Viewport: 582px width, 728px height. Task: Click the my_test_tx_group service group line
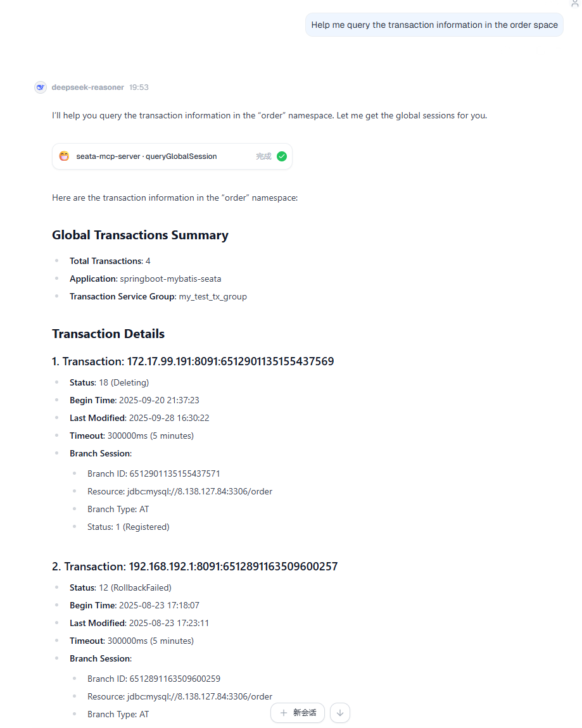tap(158, 296)
